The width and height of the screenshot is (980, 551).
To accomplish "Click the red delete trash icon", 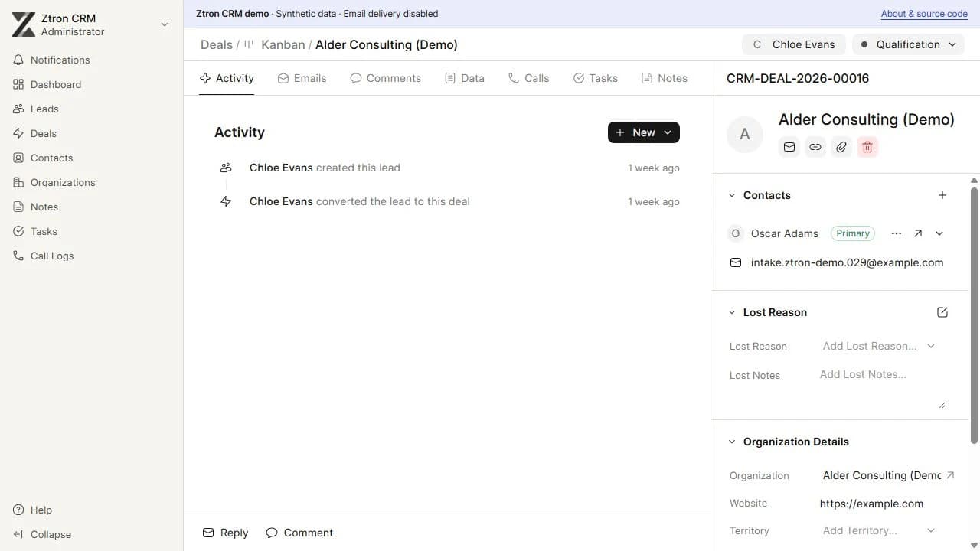I will [x=867, y=147].
